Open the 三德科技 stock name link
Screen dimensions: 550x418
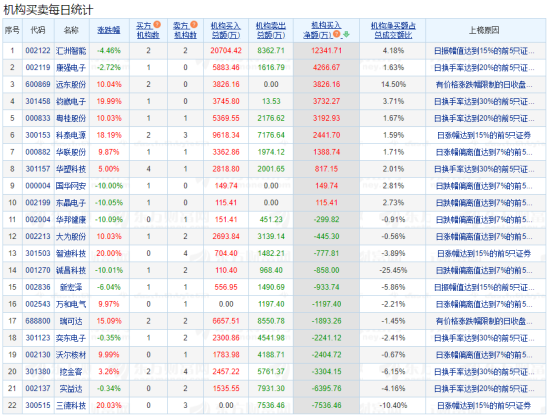click(71, 405)
